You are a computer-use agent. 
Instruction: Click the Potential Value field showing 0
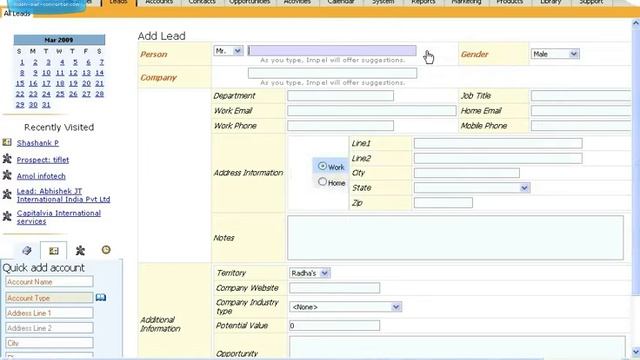335,325
